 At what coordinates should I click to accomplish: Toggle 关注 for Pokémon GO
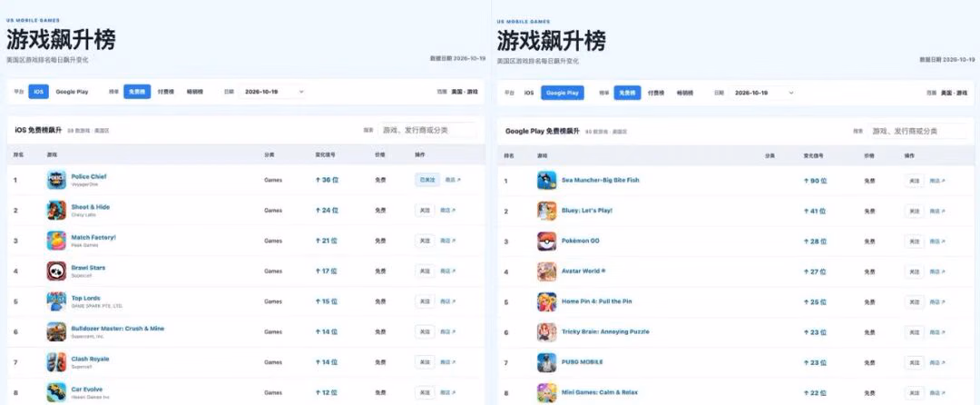pyautogui.click(x=915, y=242)
